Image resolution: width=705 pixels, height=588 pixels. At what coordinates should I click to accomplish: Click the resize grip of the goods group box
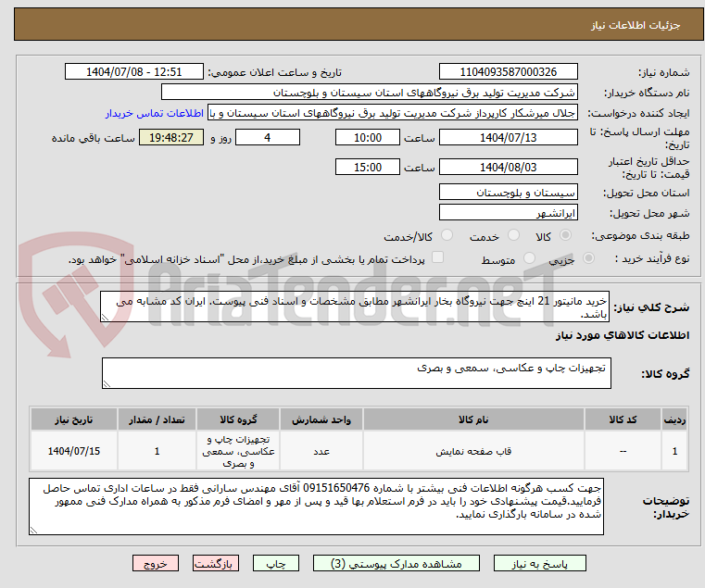(x=107, y=383)
